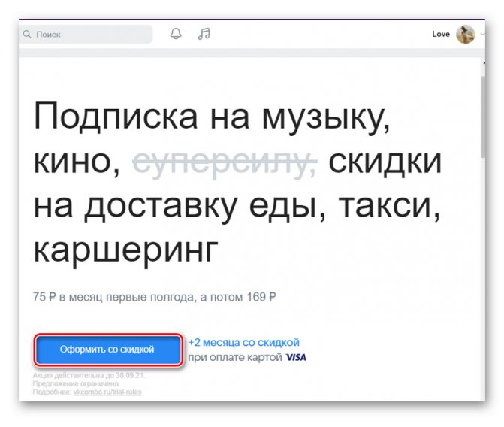Click the Оформить со скидкой button
The image size is (504, 427).
pyautogui.click(x=108, y=350)
